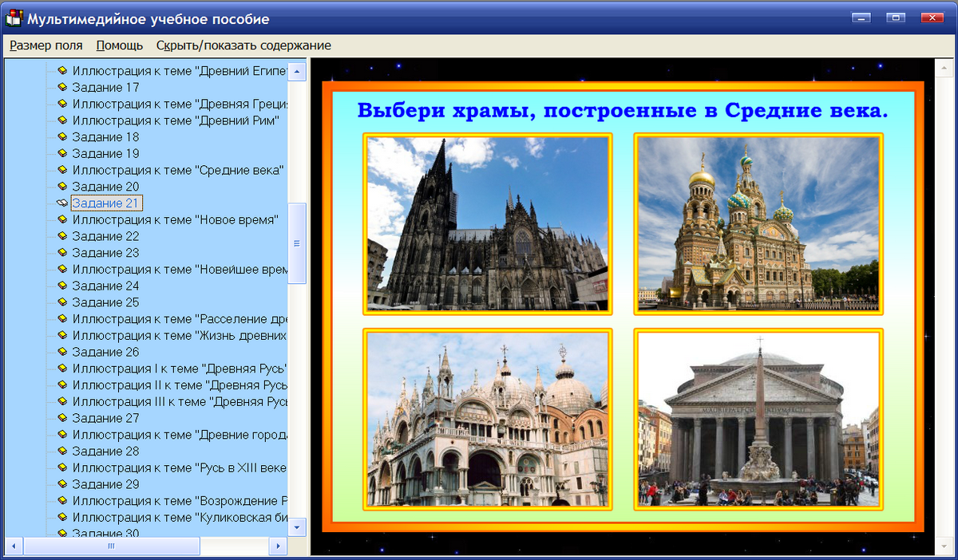The image size is (958, 560).
Task: Click the bookmark icon beside Задание 25
Action: (x=62, y=302)
